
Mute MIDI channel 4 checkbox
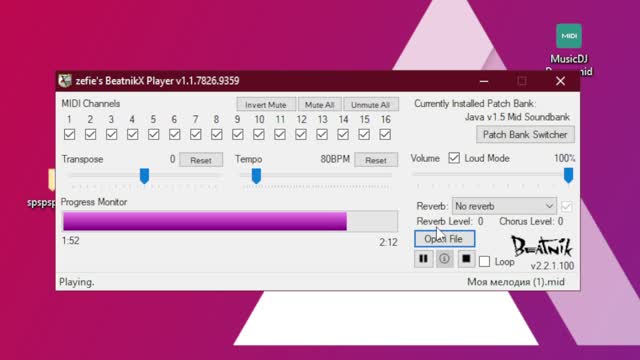132,134
